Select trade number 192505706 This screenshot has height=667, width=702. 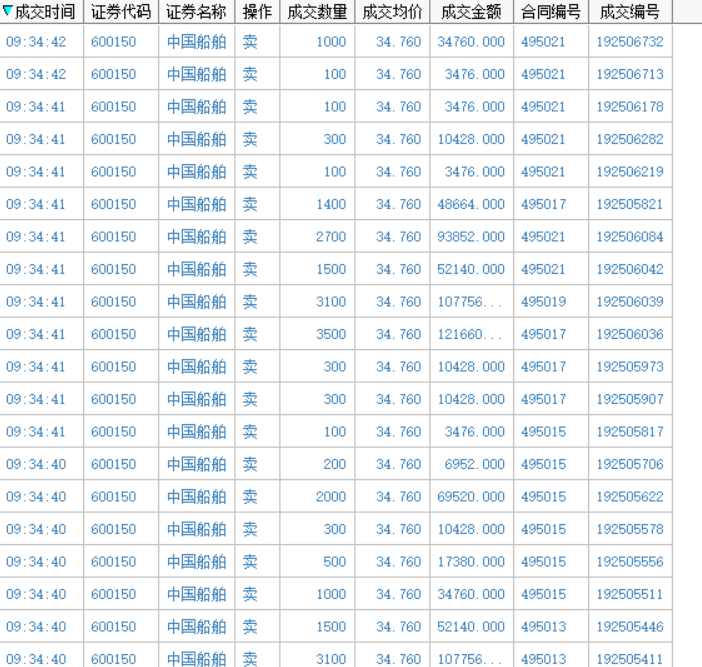point(630,464)
